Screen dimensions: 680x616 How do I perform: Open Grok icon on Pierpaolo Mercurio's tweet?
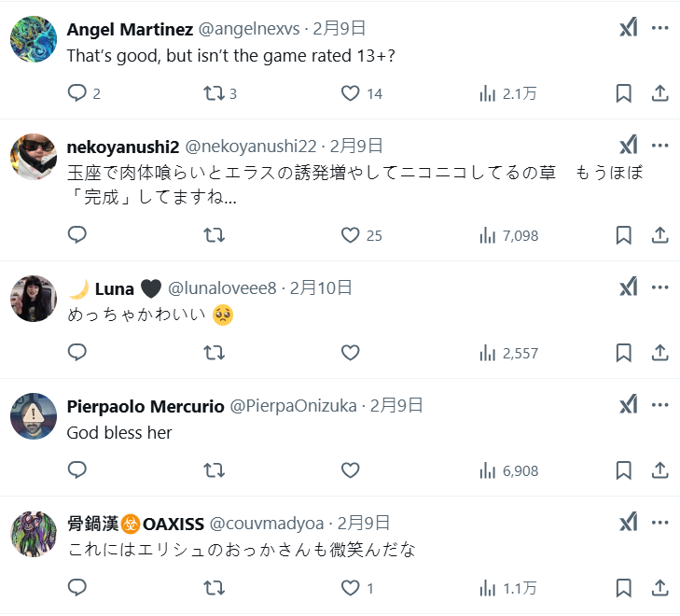point(629,405)
